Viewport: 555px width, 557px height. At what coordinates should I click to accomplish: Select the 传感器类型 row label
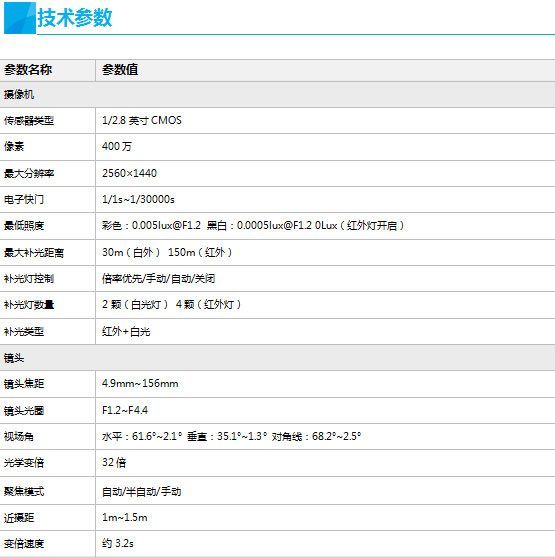pos(29,121)
